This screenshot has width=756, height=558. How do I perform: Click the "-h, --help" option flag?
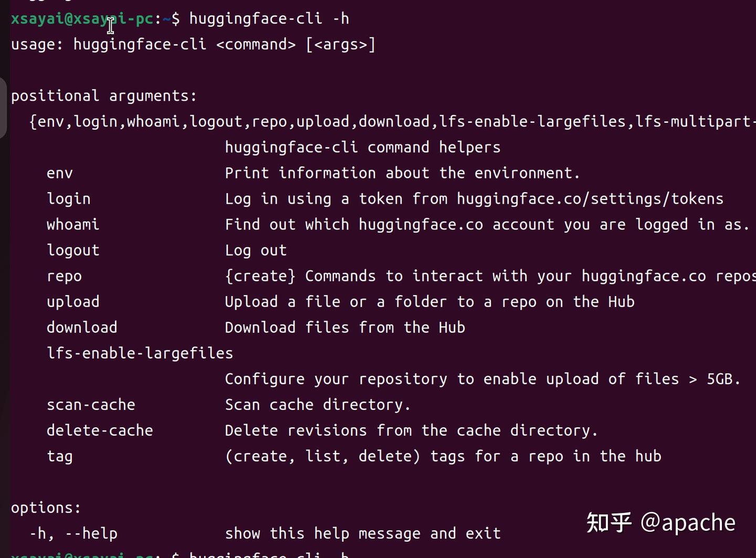[73, 533]
